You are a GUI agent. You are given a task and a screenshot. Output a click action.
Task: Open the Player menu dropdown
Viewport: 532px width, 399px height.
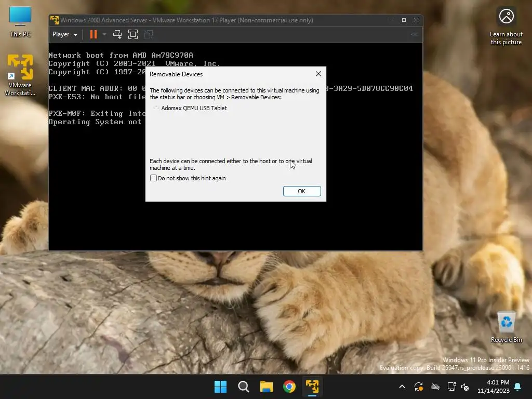click(x=65, y=34)
